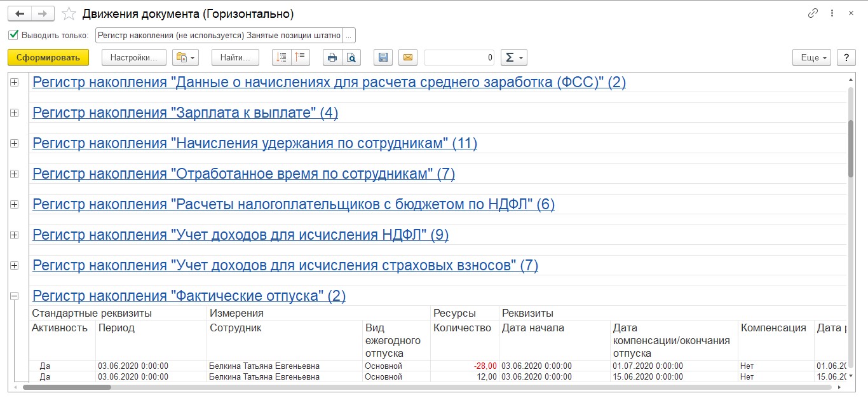Image resolution: width=868 pixels, height=400 pixels.
Task: Expand 'Отработанное время по сотрудникам' group
Action: coord(14,174)
